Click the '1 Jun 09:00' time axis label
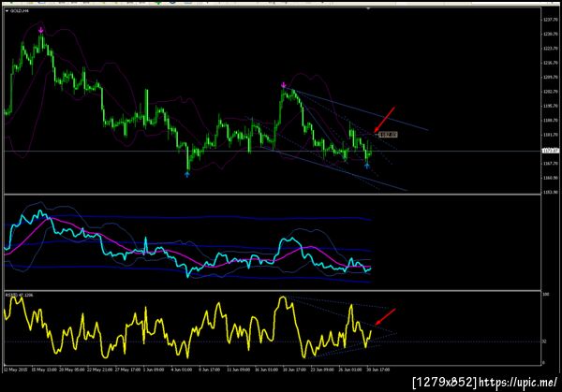 pos(154,370)
